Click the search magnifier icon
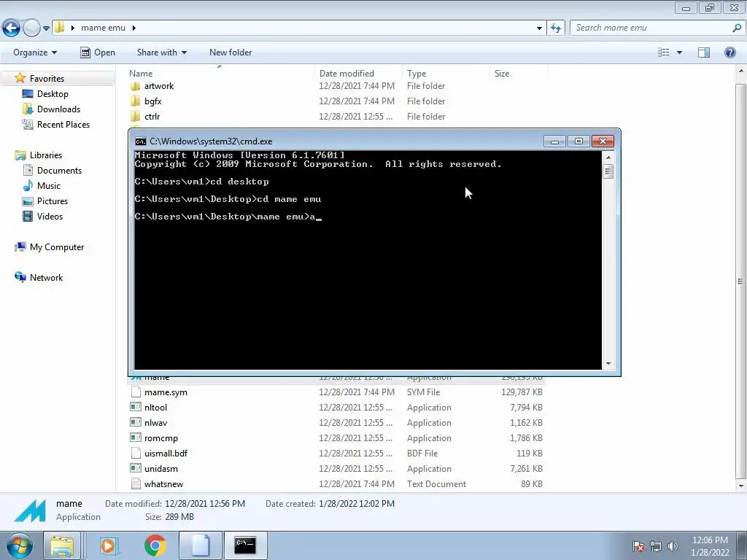The image size is (747, 560). (x=737, y=28)
